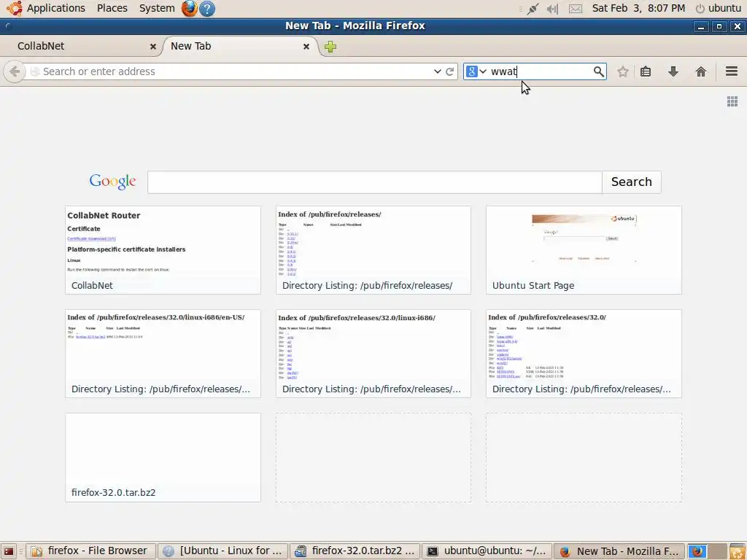Click the magnifier search go icon
This screenshot has width=747, height=560.
click(x=599, y=71)
